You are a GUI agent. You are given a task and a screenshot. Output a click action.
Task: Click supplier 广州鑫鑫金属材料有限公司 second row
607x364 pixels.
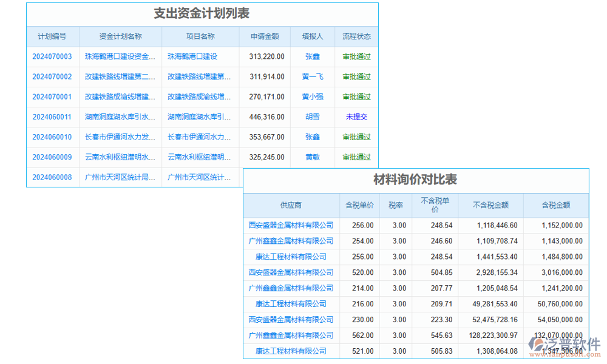pyautogui.click(x=291, y=241)
